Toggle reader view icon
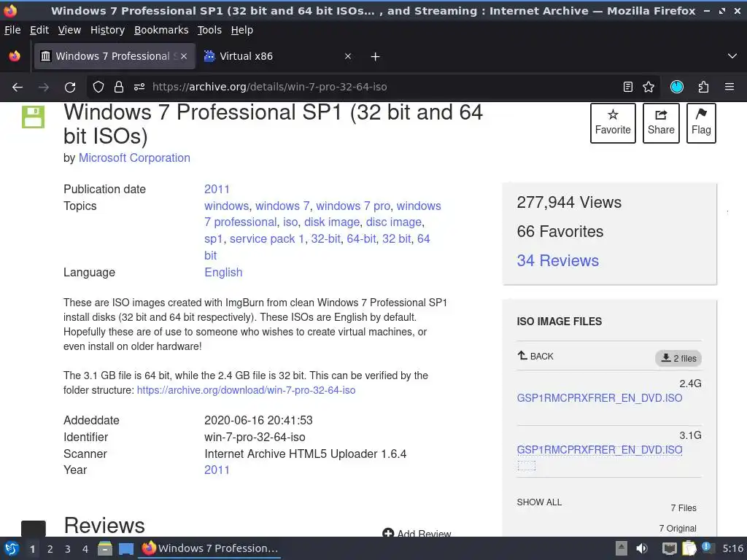747x560 pixels. click(628, 87)
